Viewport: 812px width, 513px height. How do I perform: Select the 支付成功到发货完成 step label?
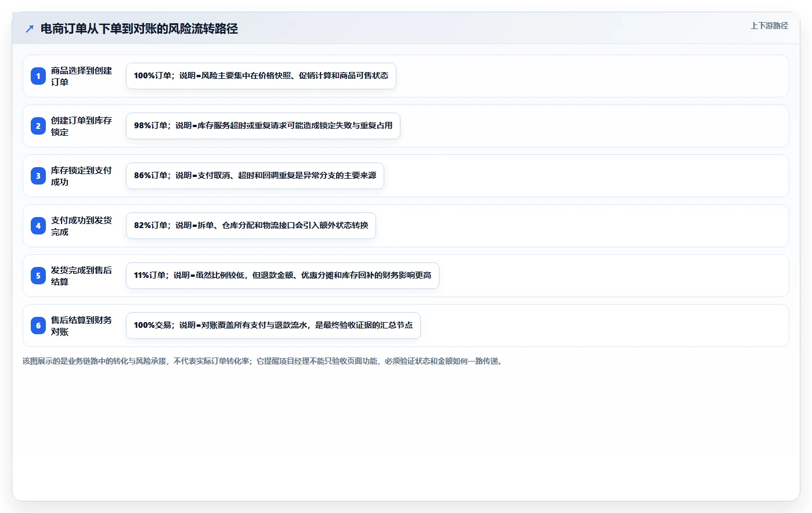pos(81,226)
